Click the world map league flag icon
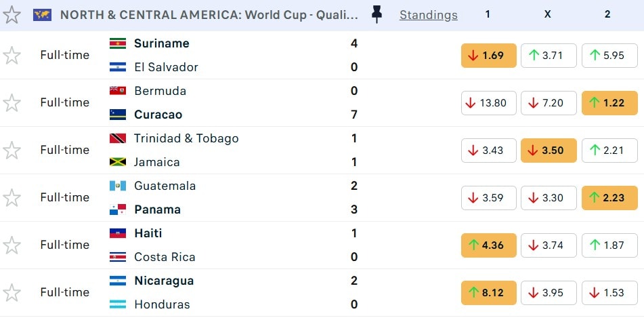The width and height of the screenshot is (644, 320). (x=42, y=15)
